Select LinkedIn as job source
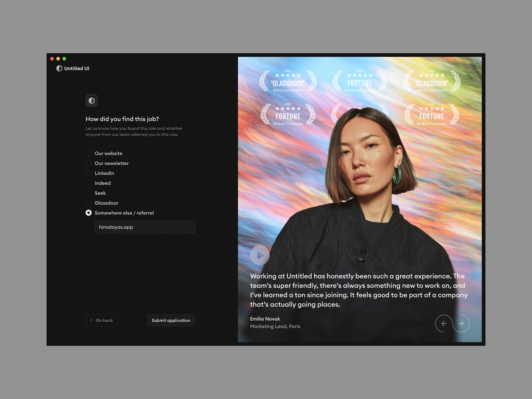The height and width of the screenshot is (399, 532). tap(88, 173)
